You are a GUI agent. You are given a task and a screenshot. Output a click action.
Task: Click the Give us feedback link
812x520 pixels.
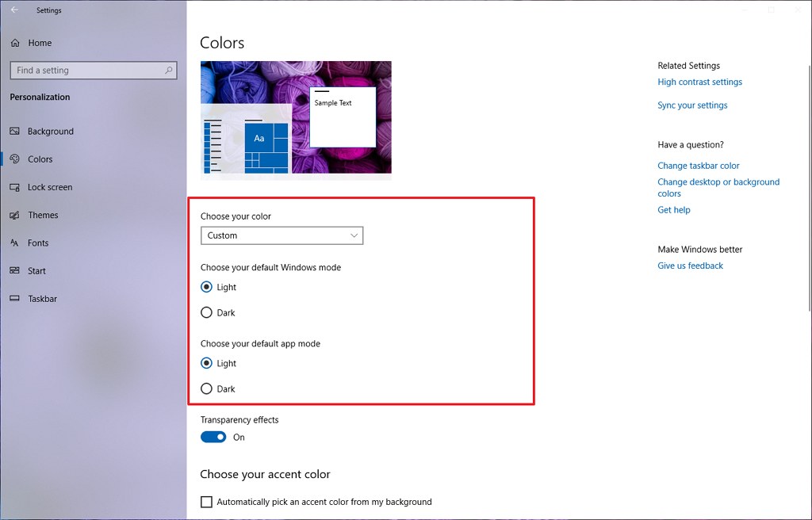(x=691, y=266)
